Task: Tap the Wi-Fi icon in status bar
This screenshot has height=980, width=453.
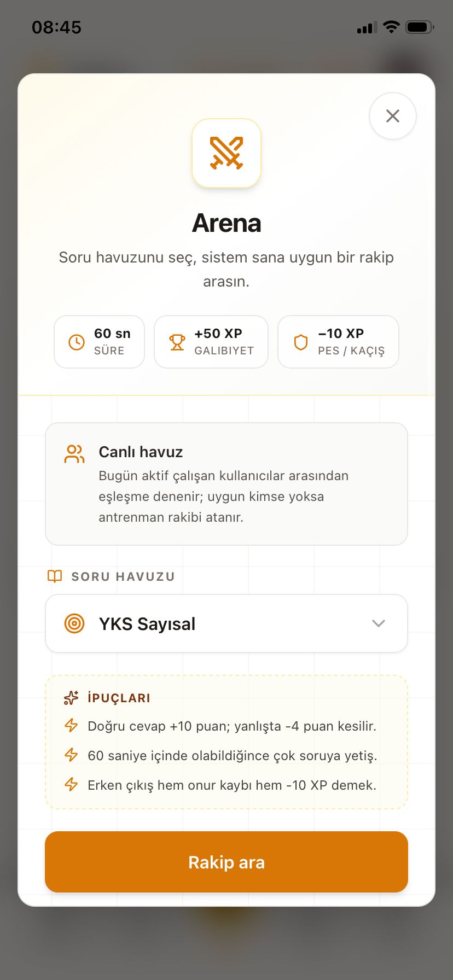Action: point(391,27)
